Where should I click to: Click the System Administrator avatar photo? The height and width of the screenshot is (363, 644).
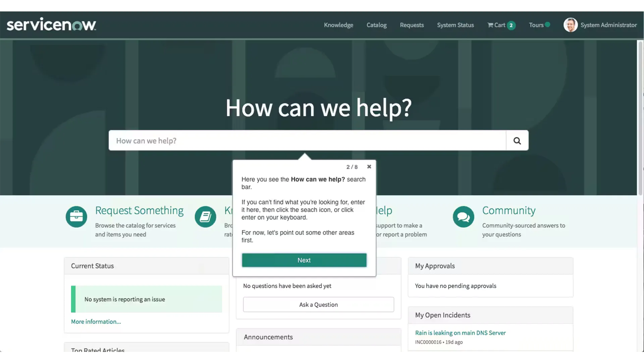tap(570, 25)
